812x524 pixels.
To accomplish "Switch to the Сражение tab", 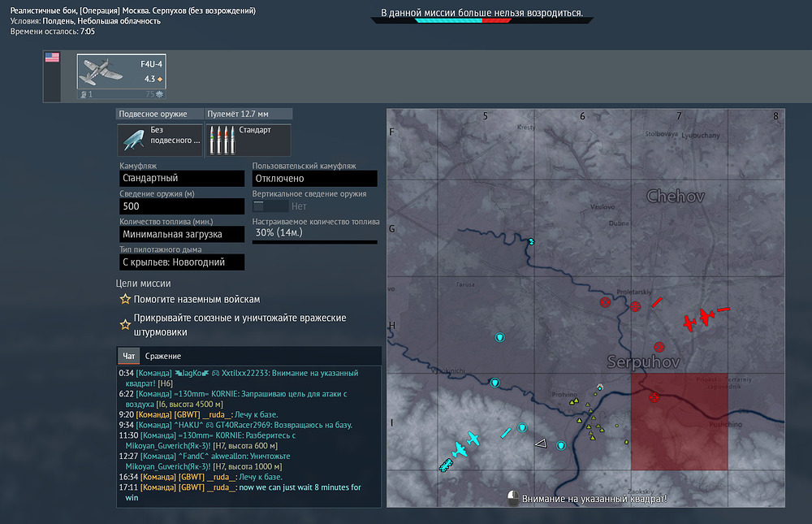I will click(163, 356).
